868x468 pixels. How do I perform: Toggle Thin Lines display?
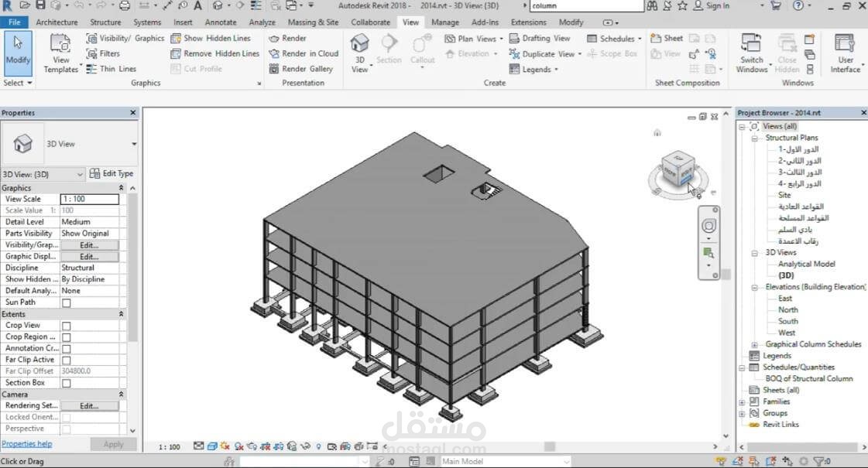(112, 69)
